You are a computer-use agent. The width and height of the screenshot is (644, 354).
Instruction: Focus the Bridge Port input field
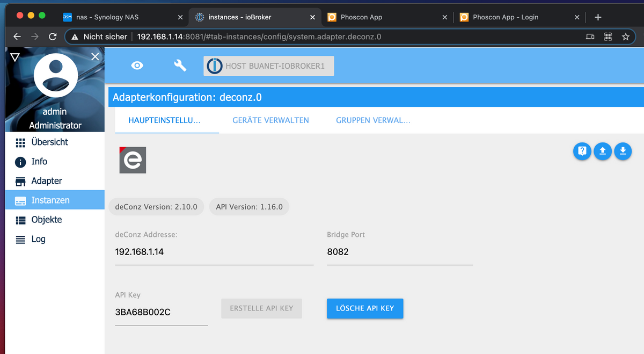coord(400,251)
